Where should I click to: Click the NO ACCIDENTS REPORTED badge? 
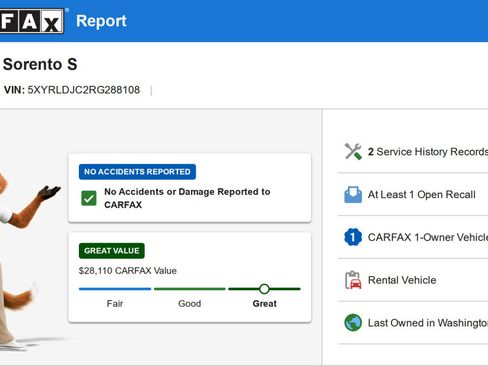[137, 172]
